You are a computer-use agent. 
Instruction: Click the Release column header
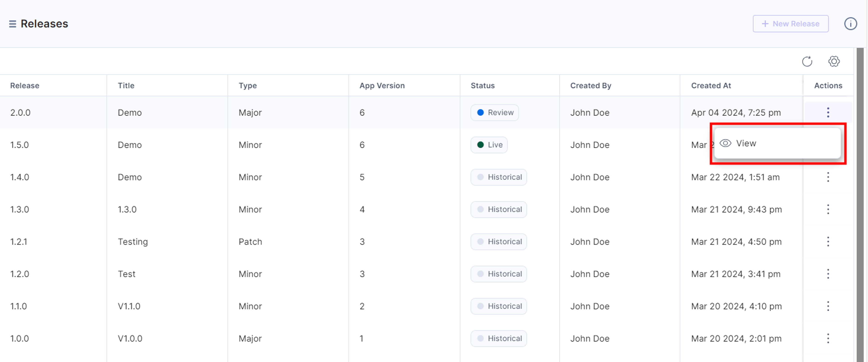click(x=25, y=86)
